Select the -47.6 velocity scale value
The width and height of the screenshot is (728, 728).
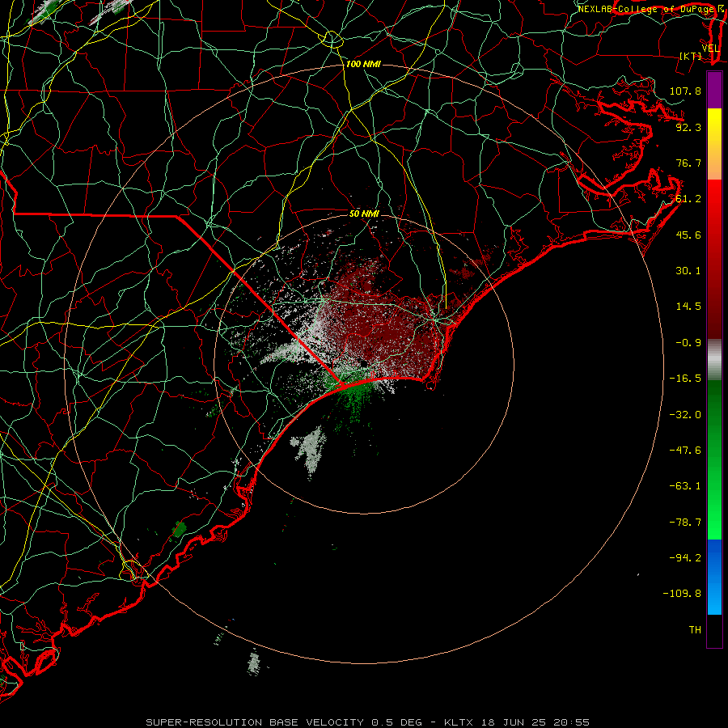click(685, 451)
